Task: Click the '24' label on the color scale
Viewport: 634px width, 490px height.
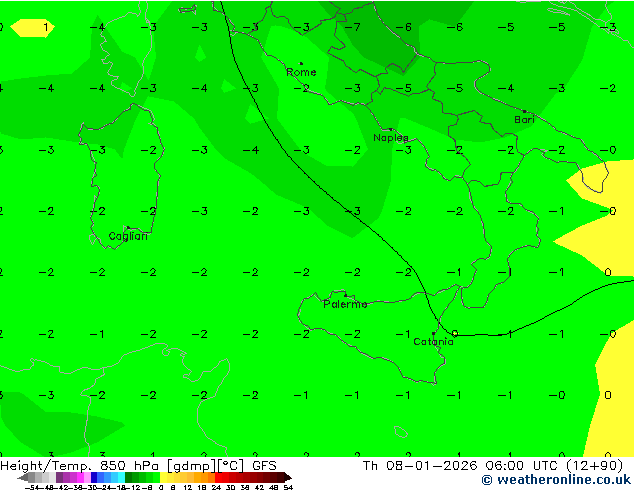Action: (216, 488)
